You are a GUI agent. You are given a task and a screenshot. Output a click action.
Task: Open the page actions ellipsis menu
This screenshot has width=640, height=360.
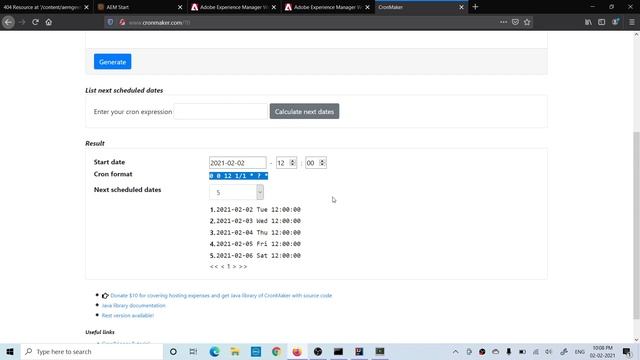click(x=503, y=22)
